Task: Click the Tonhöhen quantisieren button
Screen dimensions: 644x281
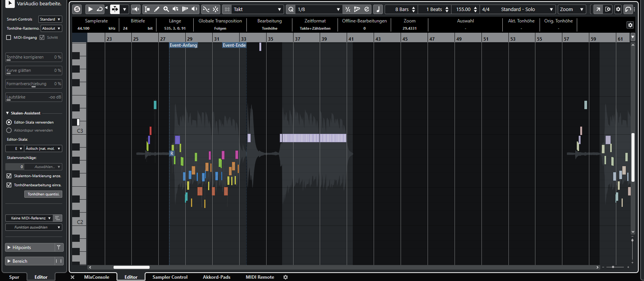Action: point(43,194)
